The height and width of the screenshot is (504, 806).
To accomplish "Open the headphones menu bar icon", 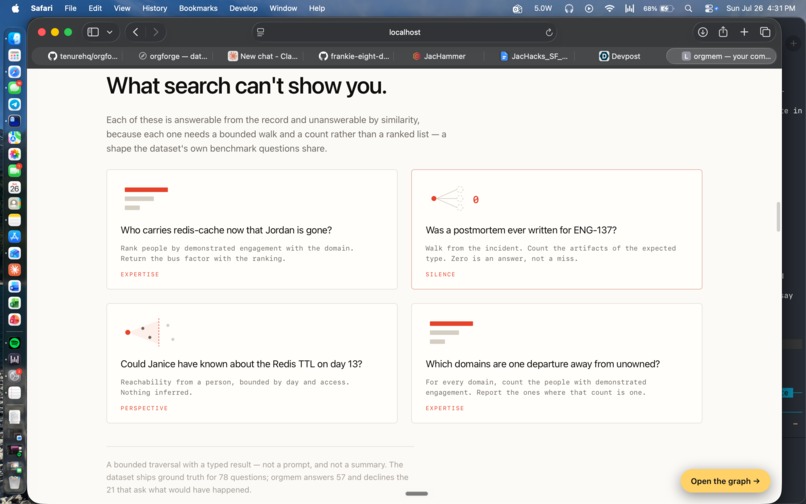I will 569,8.
